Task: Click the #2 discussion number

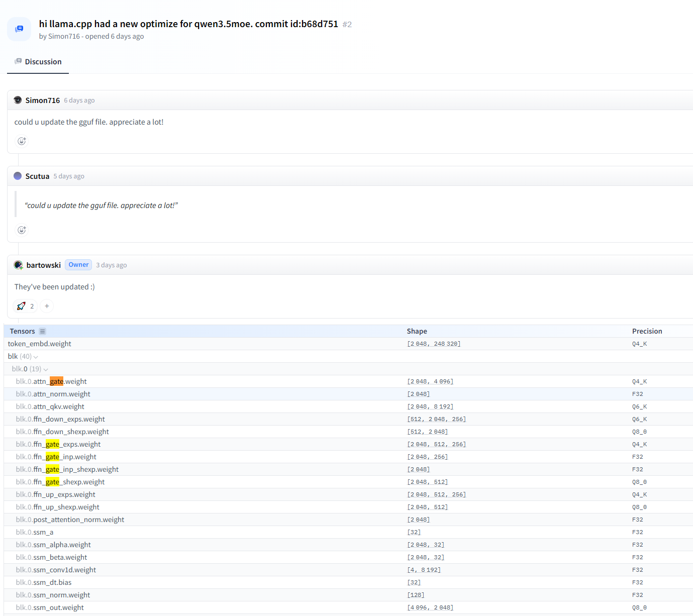Action: (347, 24)
